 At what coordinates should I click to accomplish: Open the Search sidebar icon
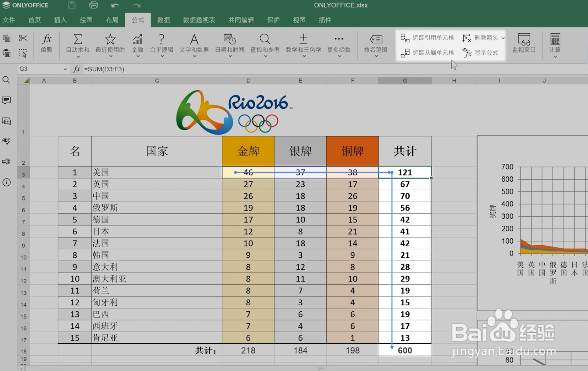[6, 80]
